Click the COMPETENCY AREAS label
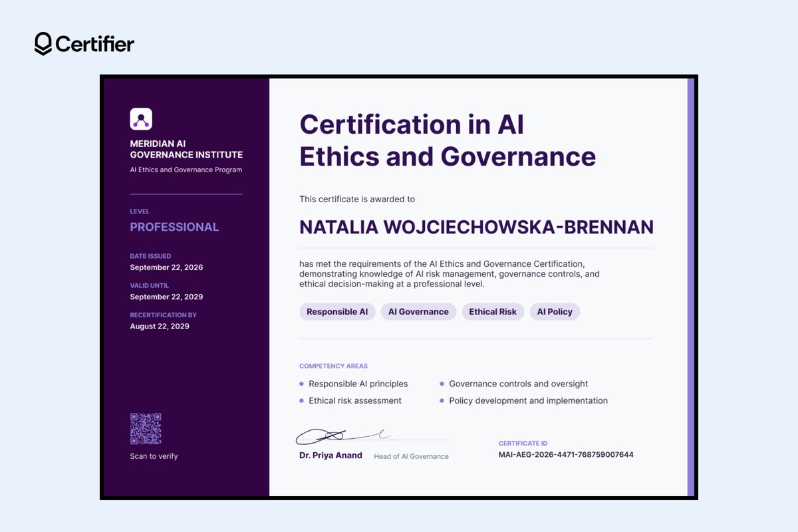798x532 pixels. 333,366
